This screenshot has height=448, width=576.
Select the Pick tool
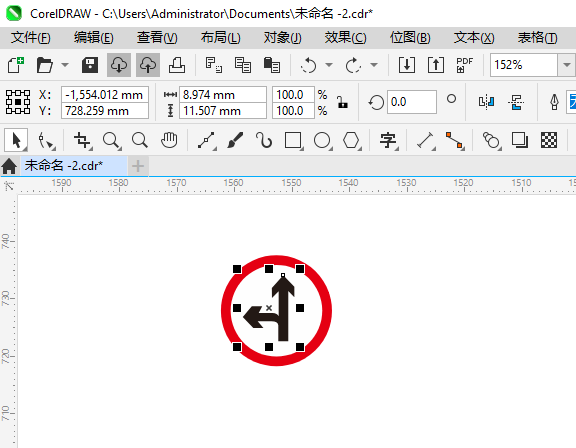(16, 140)
